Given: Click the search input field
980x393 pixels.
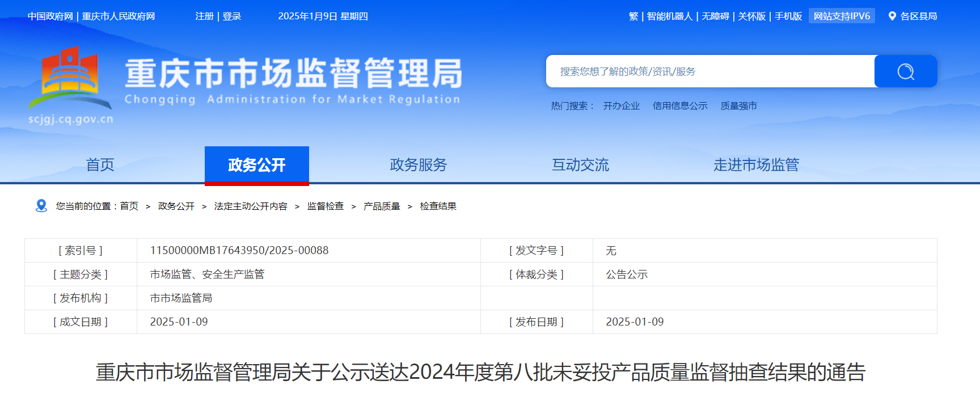Looking at the screenshot, I should [x=710, y=71].
